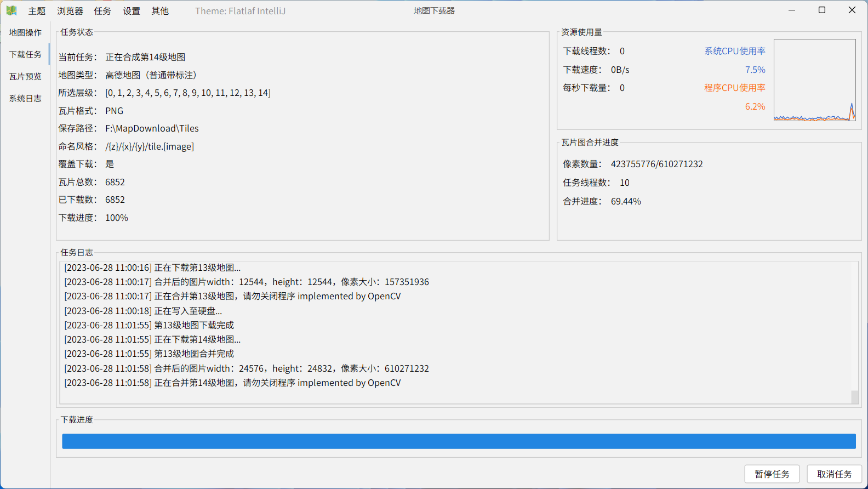
Task: Click the download speed 0B/s
Action: (x=620, y=70)
